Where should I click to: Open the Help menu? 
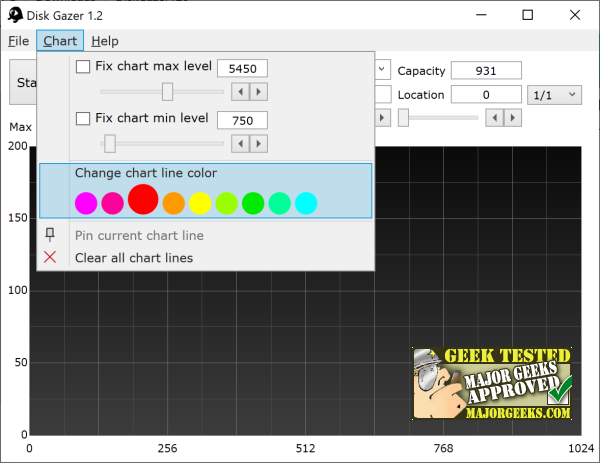point(104,41)
